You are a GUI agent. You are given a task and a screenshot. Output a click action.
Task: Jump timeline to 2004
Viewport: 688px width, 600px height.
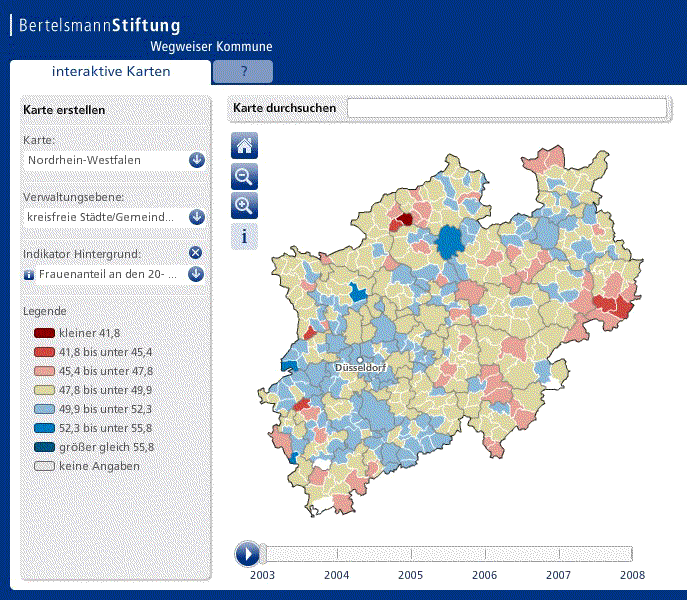(337, 575)
